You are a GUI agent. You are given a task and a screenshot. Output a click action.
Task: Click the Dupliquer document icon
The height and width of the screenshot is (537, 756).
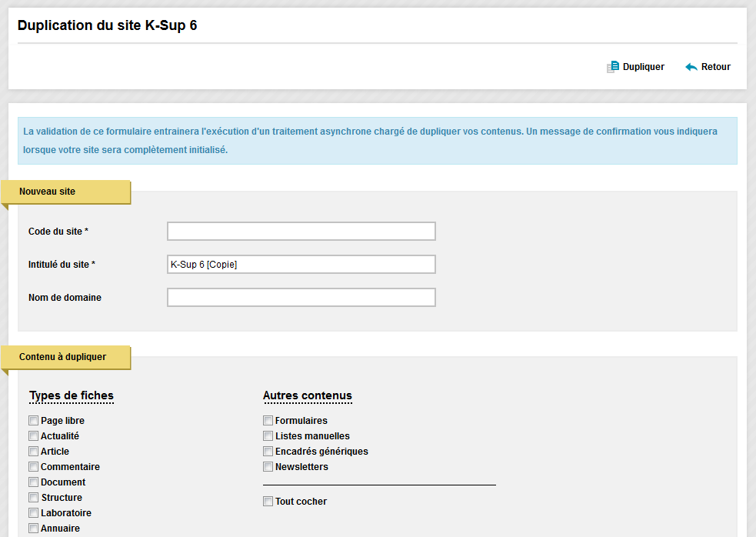click(613, 67)
